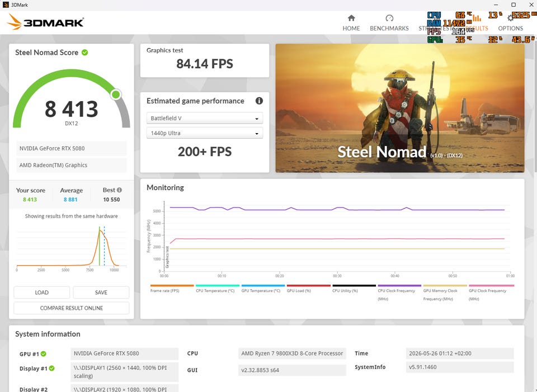Image resolution: width=537 pixels, height=392 pixels.
Task: Click COMPARE RESULT ONLINE button
Action: (x=71, y=308)
